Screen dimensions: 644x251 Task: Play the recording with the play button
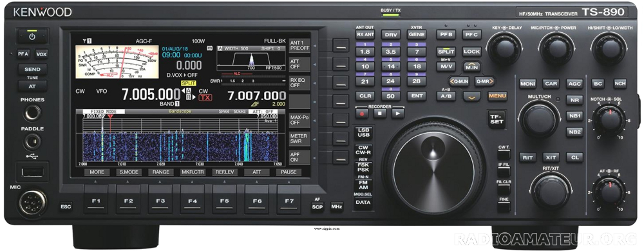tap(397, 114)
